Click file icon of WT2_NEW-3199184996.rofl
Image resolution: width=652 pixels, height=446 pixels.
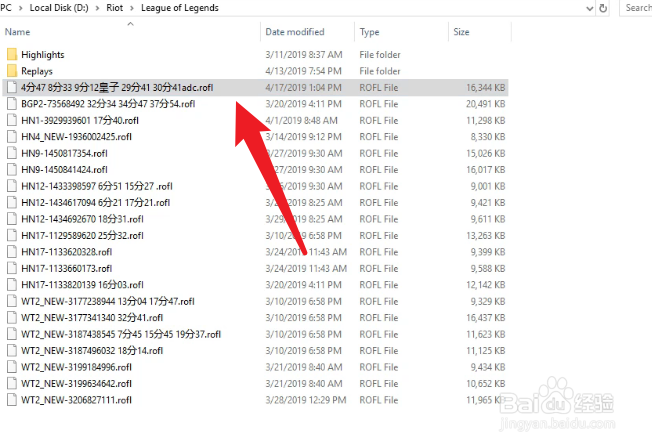pos(12,367)
